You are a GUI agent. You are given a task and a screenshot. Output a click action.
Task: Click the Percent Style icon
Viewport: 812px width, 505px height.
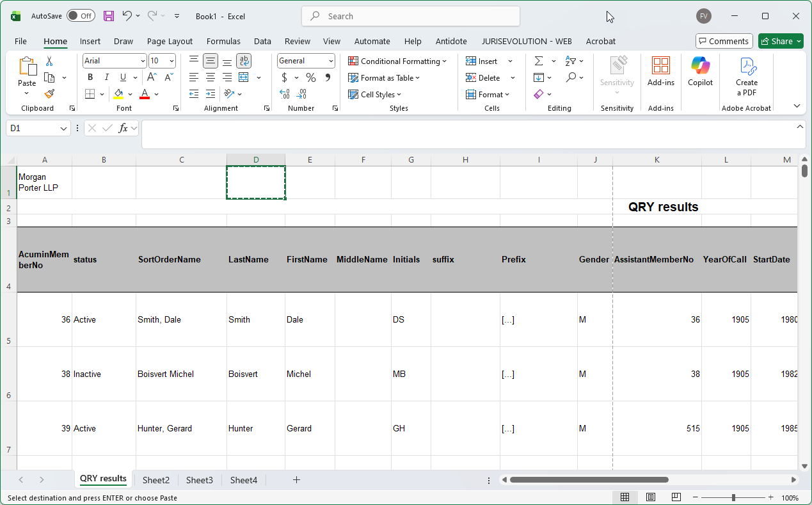click(311, 77)
